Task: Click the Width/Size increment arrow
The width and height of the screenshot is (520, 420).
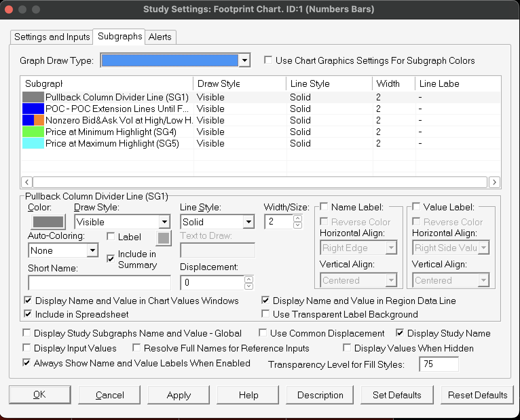Action: pyautogui.click(x=298, y=218)
